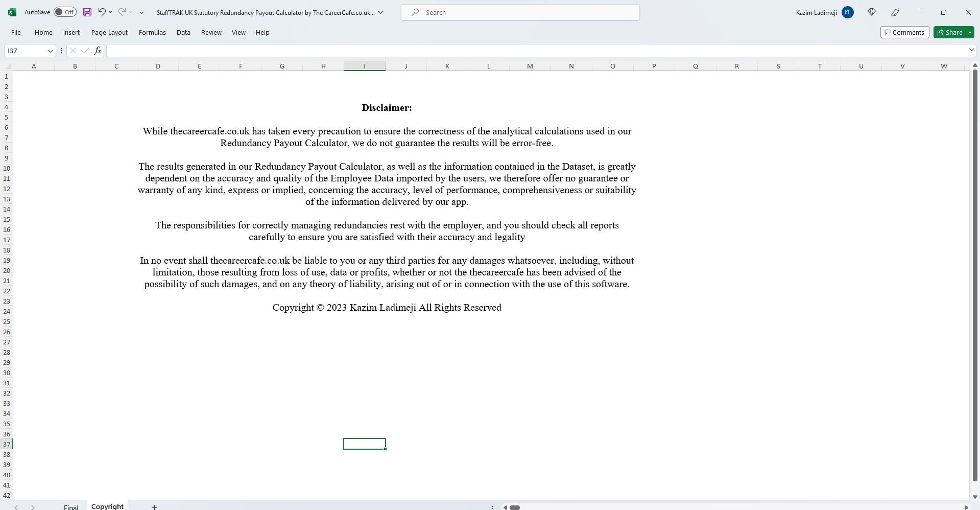The height and width of the screenshot is (510, 980).
Task: Select the Copyright sheet tab
Action: [x=107, y=506]
